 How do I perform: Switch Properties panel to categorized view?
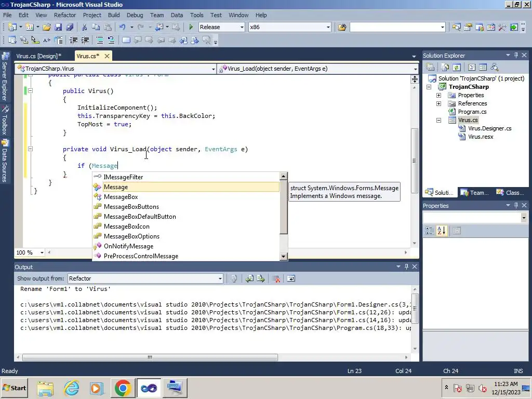pos(430,231)
